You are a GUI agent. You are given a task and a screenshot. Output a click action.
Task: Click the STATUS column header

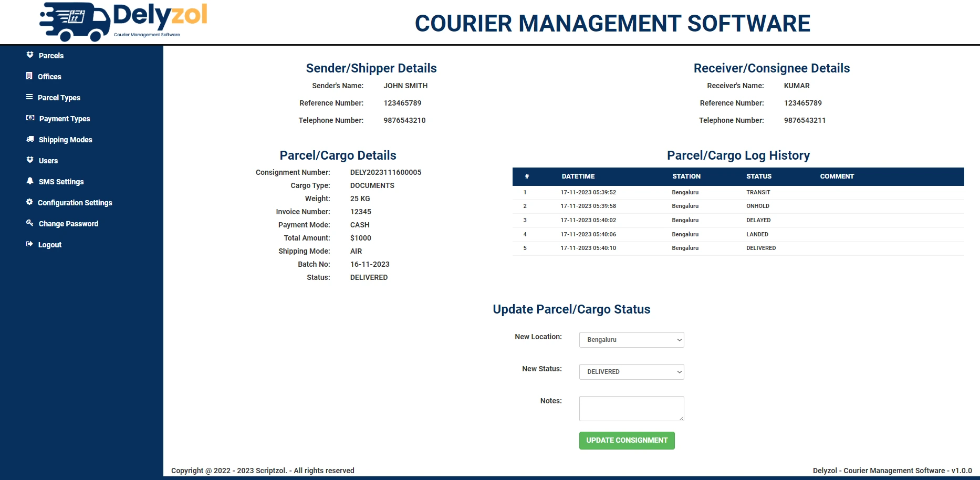(x=759, y=176)
